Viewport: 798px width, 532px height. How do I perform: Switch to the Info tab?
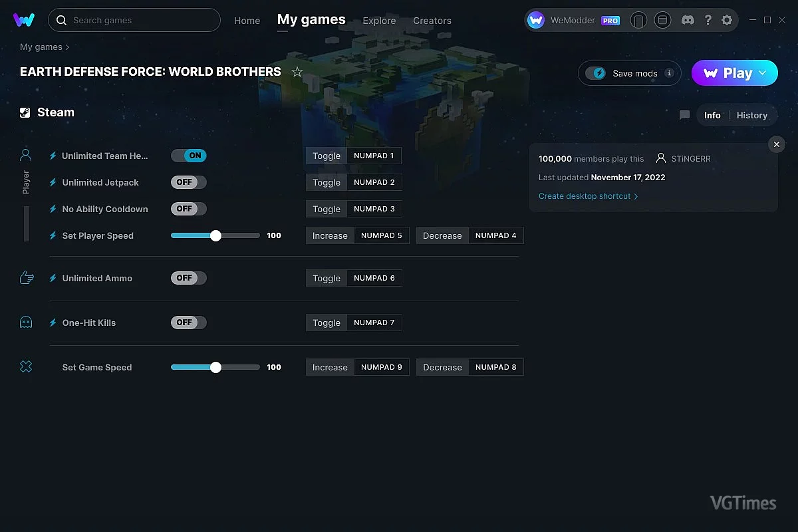pyautogui.click(x=712, y=115)
